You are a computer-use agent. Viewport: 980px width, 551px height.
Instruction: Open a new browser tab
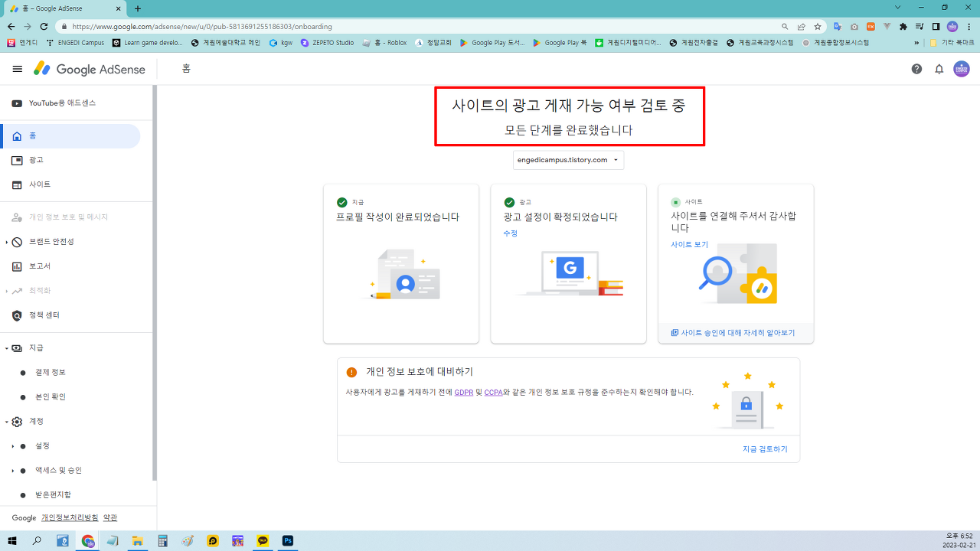(x=138, y=8)
